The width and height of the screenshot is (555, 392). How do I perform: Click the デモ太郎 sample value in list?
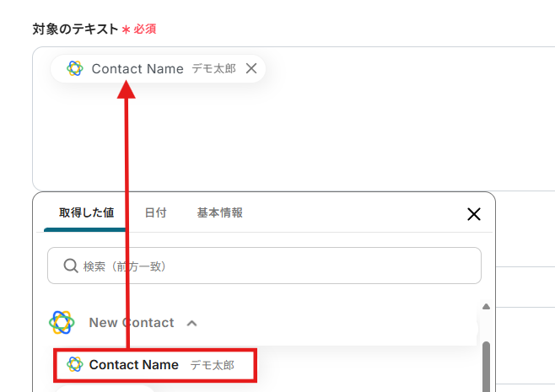[x=212, y=365]
